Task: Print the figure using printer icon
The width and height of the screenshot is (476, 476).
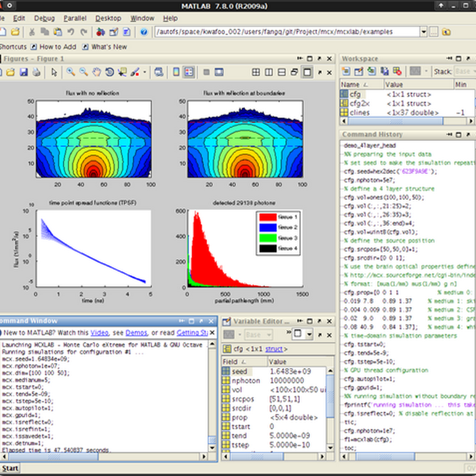Action: point(36,72)
